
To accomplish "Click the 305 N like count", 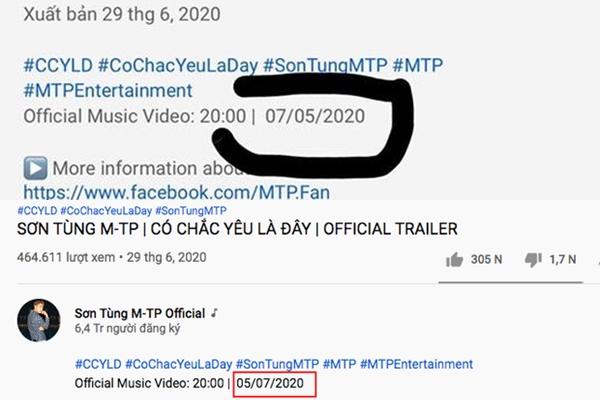I will point(487,260).
